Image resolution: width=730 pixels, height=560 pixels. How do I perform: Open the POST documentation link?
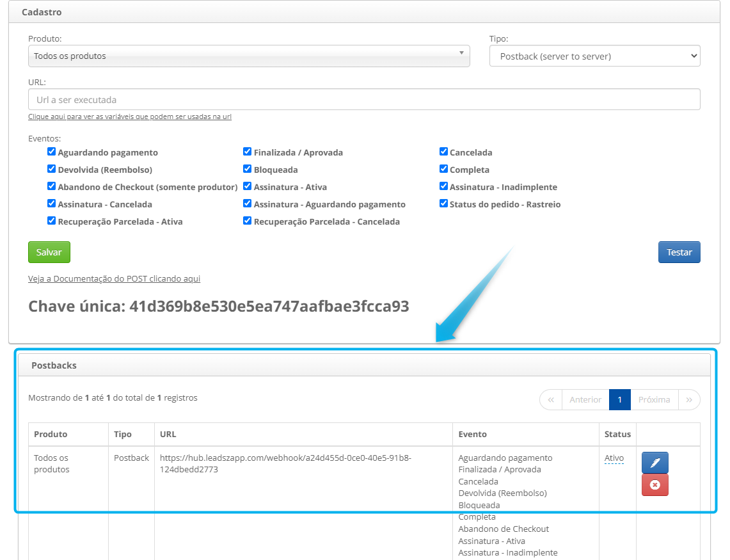pos(114,279)
